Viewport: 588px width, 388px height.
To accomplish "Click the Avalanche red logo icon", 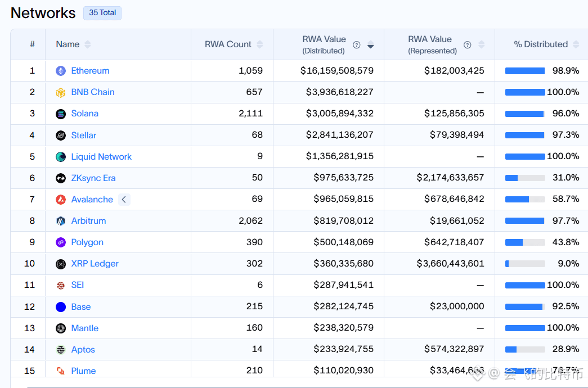I will 61,200.
